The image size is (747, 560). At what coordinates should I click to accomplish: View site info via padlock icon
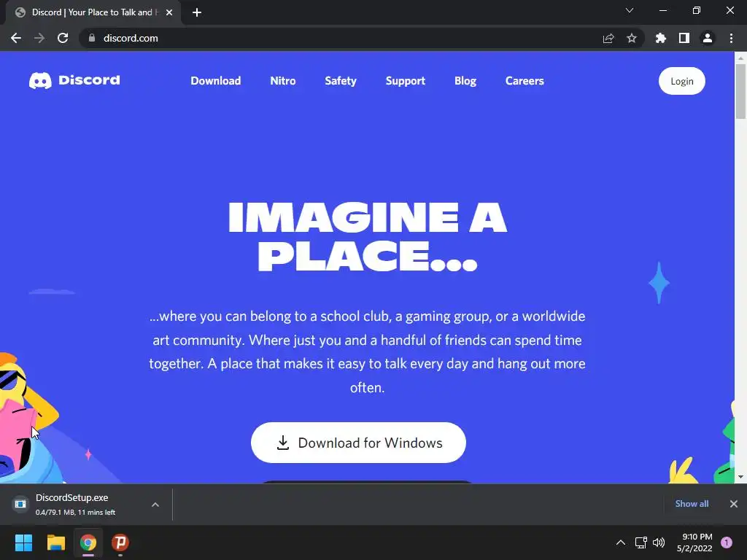click(92, 38)
